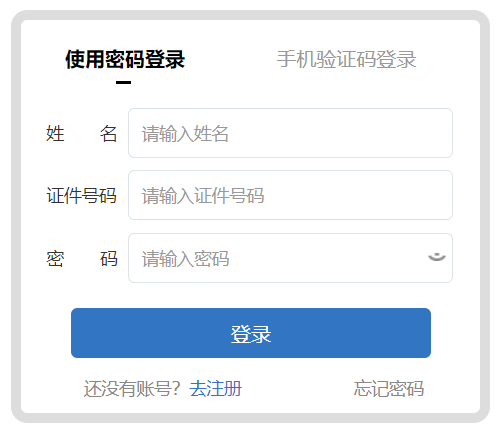This screenshot has width=499, height=434.
Task: Click the 证件号码 field label
Action: (x=82, y=195)
